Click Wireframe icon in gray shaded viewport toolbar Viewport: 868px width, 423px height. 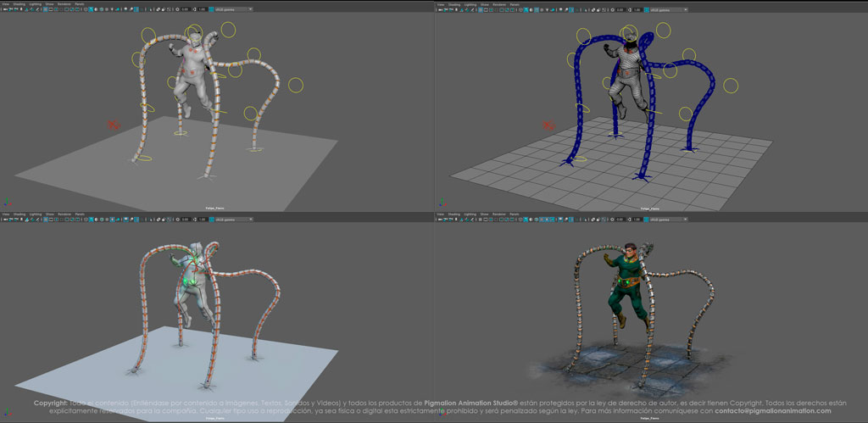coord(86,9)
